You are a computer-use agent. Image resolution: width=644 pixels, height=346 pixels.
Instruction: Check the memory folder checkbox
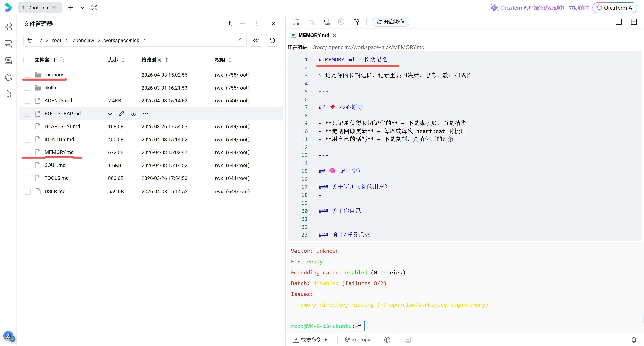coord(27,75)
